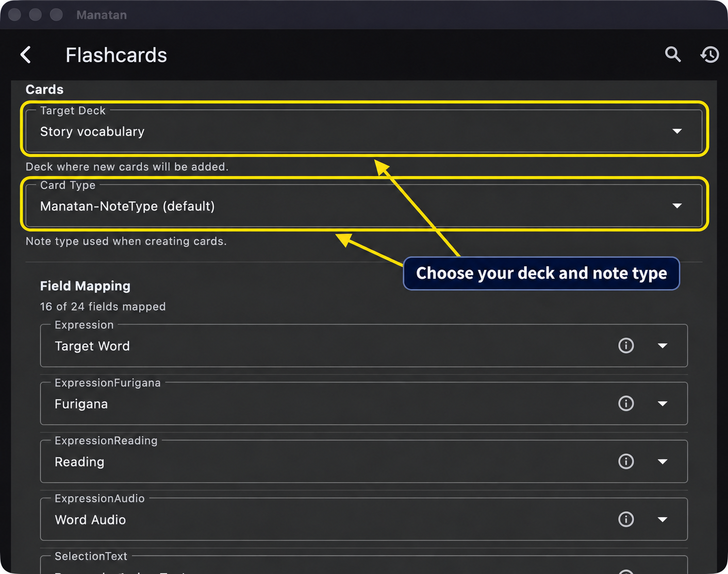Show info for the ExpressionReading field
Image resolution: width=728 pixels, height=574 pixels.
pos(626,461)
